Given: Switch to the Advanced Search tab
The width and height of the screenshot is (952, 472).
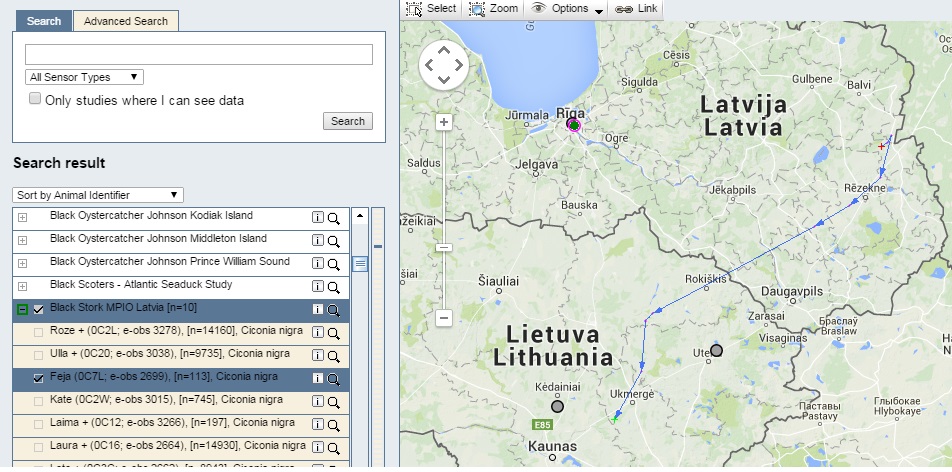Looking at the screenshot, I should 126,21.
